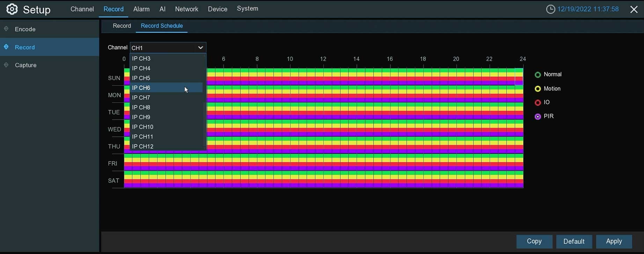Choose IP CH10 from channel list

click(142, 127)
